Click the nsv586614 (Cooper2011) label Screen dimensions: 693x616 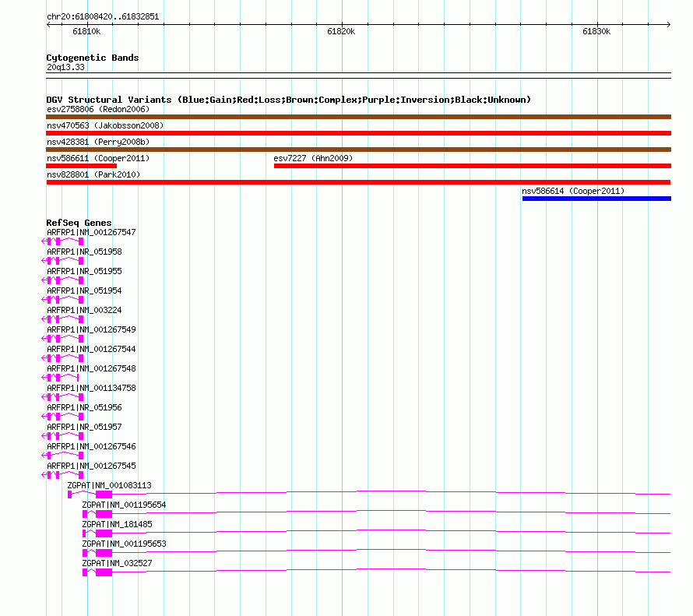click(573, 191)
